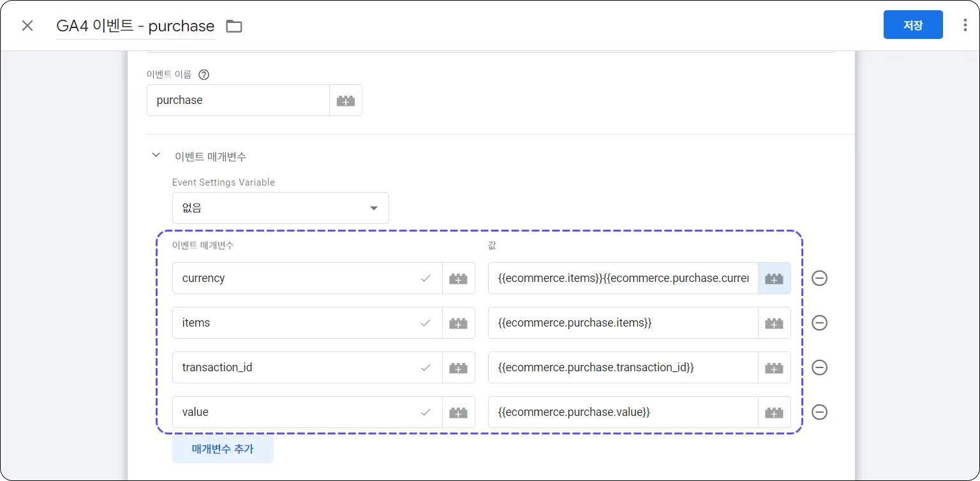This screenshot has width=980, height=481.
Task: Open variable picker for value parameter value field
Action: tap(774, 412)
